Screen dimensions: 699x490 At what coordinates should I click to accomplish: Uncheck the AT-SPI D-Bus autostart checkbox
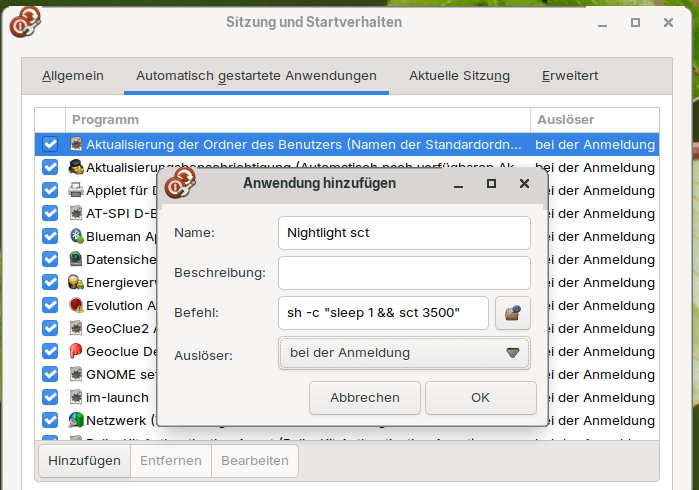50,213
